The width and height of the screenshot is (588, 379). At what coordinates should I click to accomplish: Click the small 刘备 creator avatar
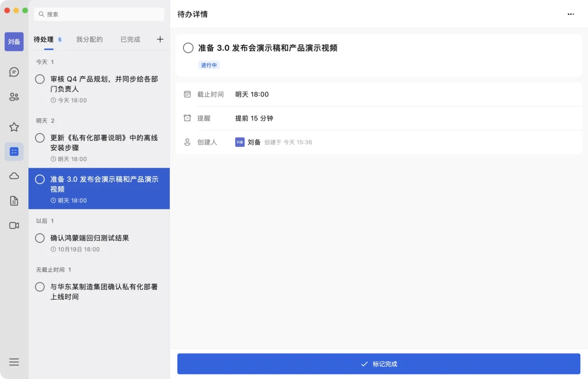click(x=240, y=142)
